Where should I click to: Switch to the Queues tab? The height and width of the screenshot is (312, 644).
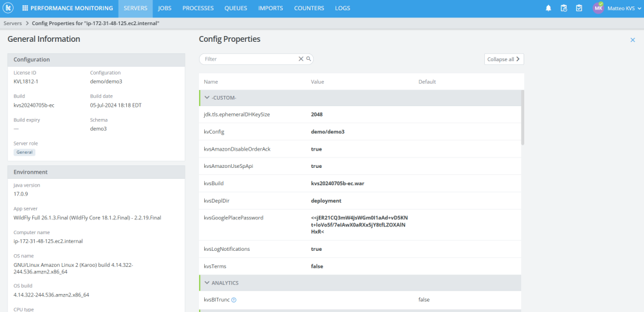(236, 8)
